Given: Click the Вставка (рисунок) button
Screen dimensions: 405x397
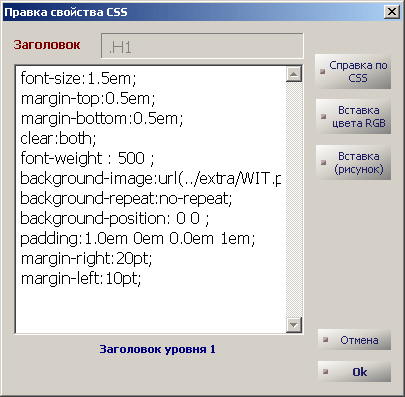Looking at the screenshot, I should click(x=353, y=163).
